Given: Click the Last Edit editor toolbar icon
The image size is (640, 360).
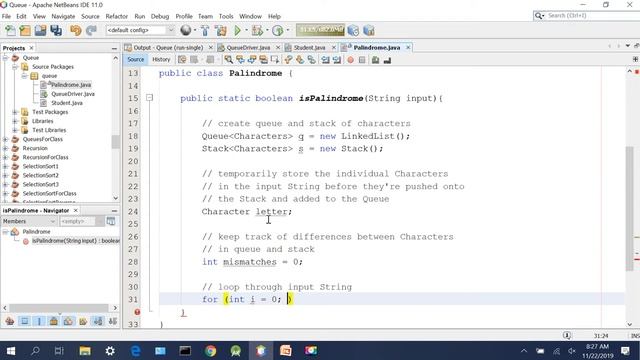Looking at the screenshot, I should [x=182, y=60].
